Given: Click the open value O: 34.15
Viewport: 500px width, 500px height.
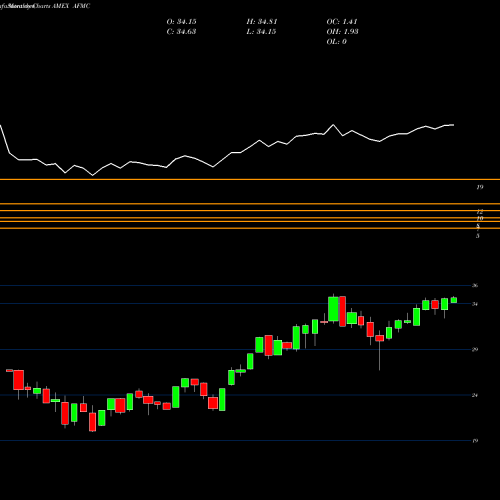Looking at the screenshot, I should tap(181, 22).
